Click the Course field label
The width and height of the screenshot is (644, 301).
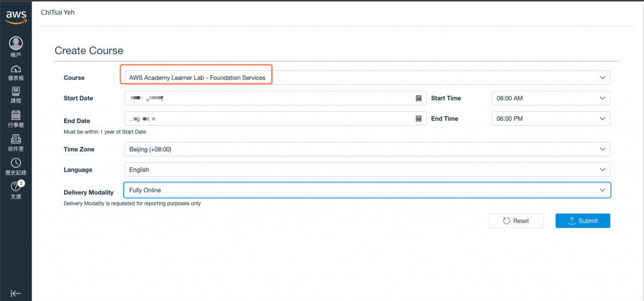point(74,78)
